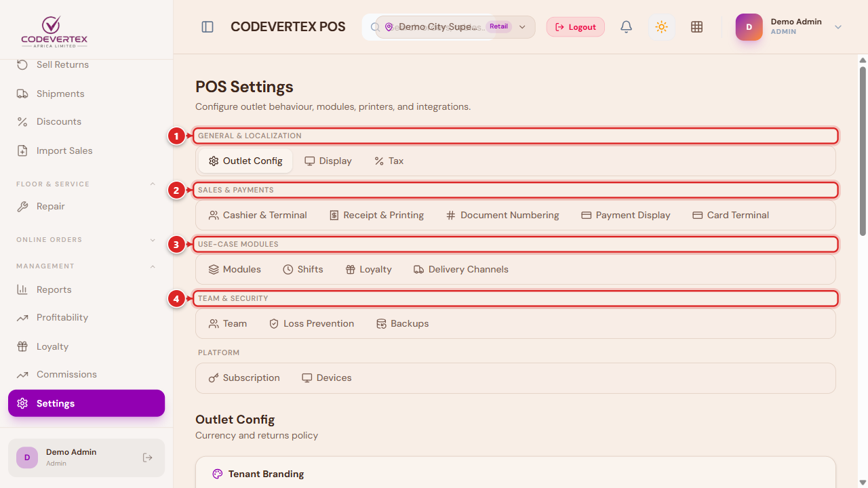Open Reports in the sidebar
Image resolution: width=868 pixels, height=488 pixels.
click(86, 289)
